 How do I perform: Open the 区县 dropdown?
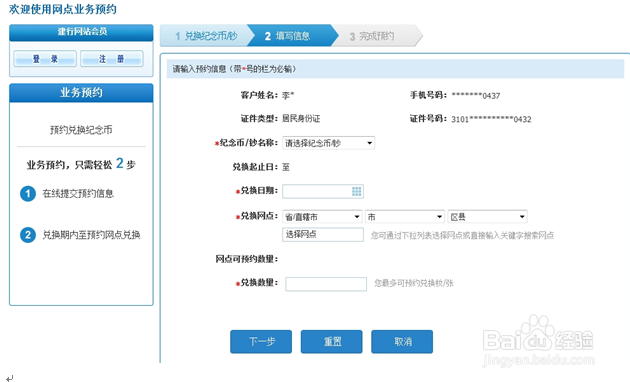coord(487,217)
